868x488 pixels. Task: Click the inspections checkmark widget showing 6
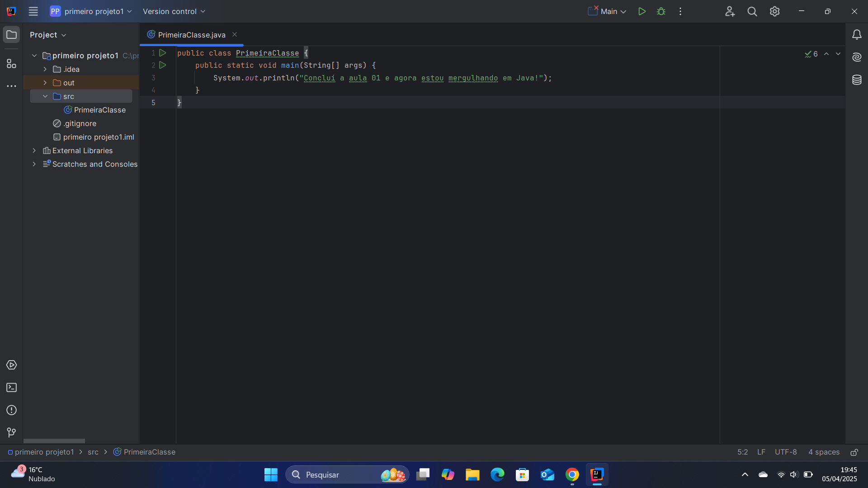click(x=811, y=54)
